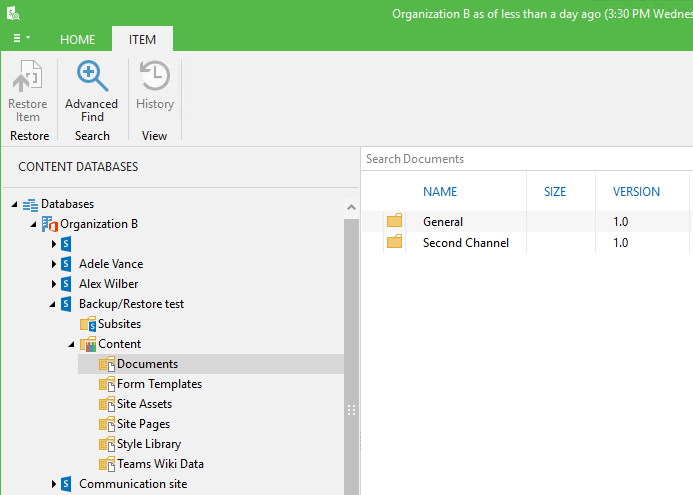
Task: Click the Form Templates library icon
Action: (x=107, y=384)
